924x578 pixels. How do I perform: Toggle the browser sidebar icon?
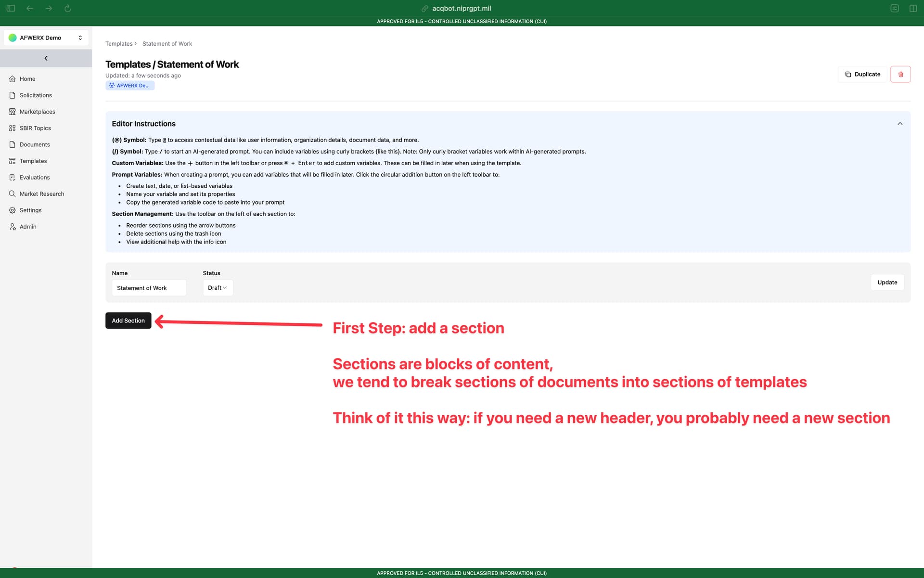tap(11, 8)
